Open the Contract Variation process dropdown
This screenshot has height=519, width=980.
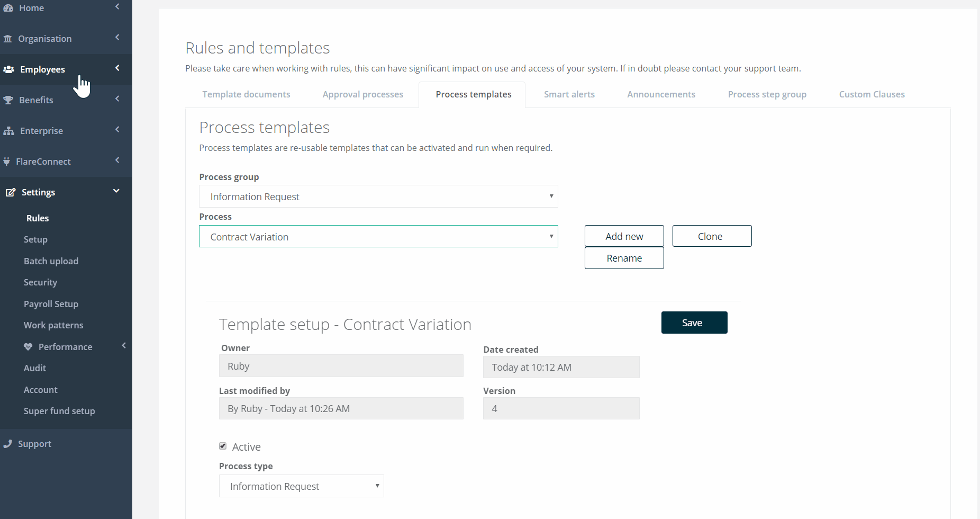[378, 237]
